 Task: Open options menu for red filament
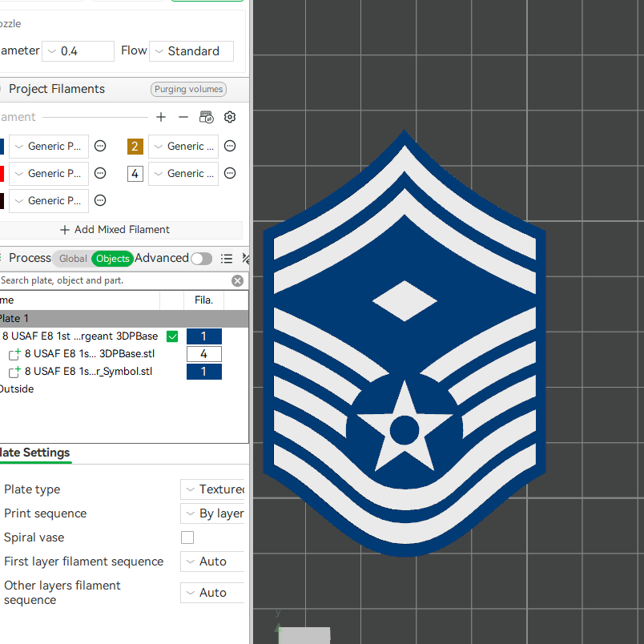pyautogui.click(x=100, y=173)
